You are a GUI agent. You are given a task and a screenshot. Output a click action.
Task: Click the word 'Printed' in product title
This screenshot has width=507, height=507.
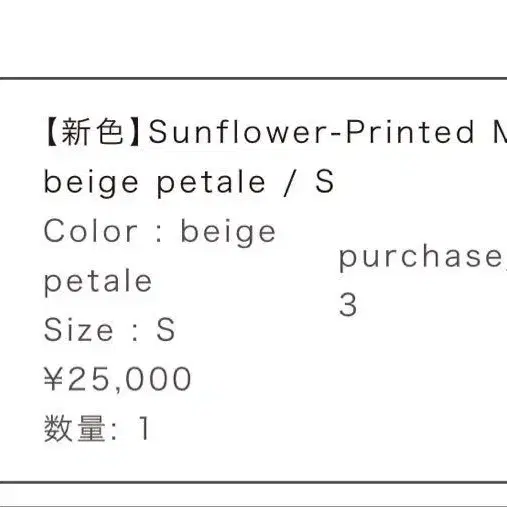[x=410, y=132]
